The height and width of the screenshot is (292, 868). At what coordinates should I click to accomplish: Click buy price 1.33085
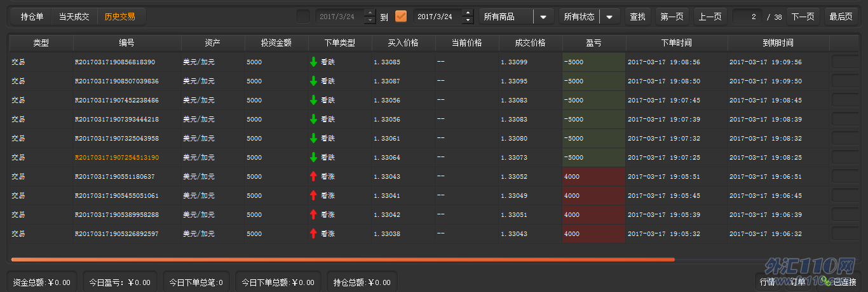(387, 62)
